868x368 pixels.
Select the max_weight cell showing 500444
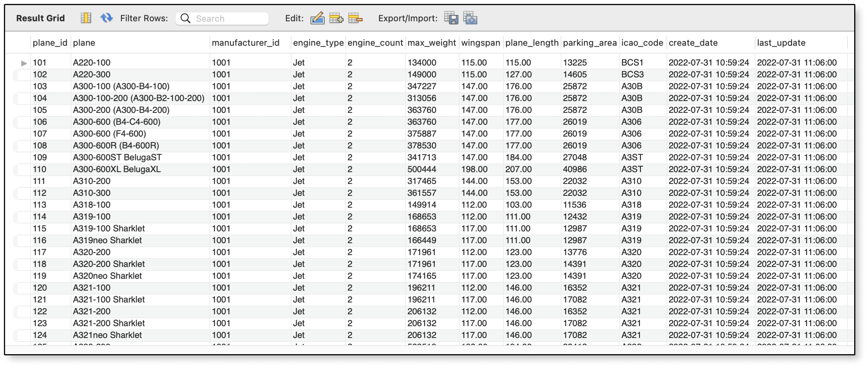point(422,169)
